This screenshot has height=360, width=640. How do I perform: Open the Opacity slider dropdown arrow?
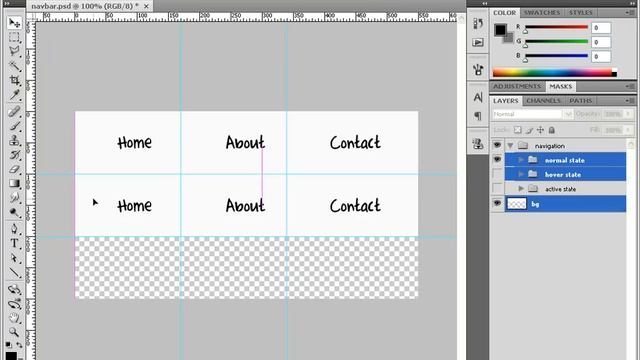click(x=628, y=114)
